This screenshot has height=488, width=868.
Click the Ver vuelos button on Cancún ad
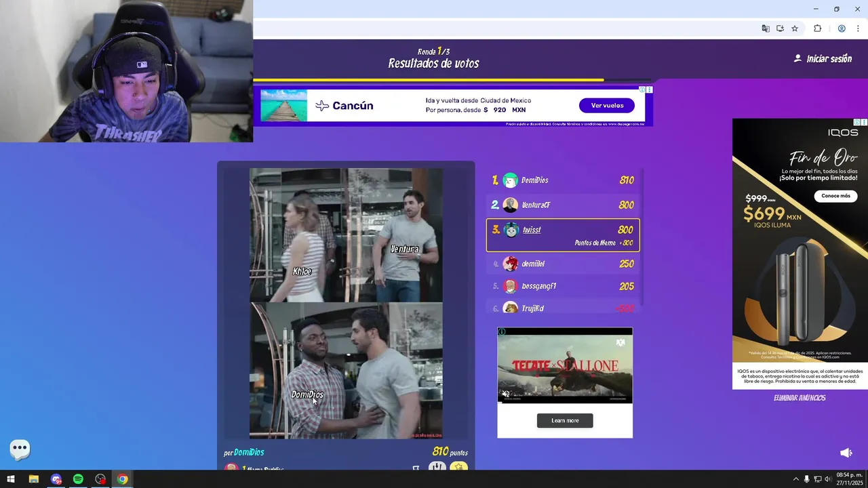pyautogui.click(x=607, y=106)
